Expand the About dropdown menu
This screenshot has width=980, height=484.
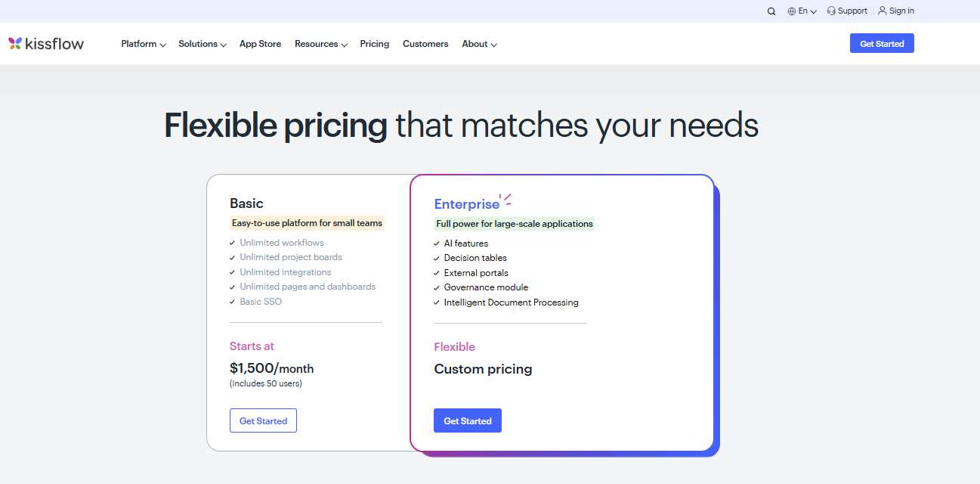coord(479,44)
